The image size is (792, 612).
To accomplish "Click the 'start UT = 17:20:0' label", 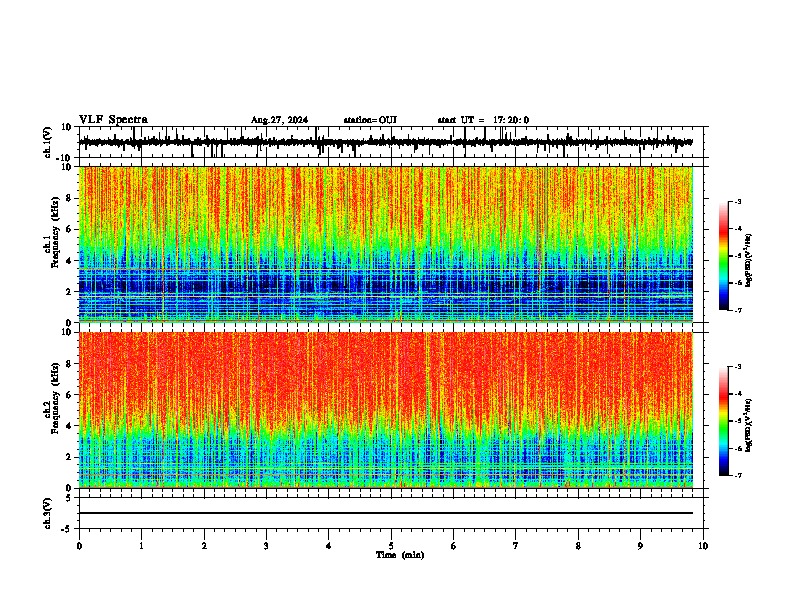I will [483, 120].
